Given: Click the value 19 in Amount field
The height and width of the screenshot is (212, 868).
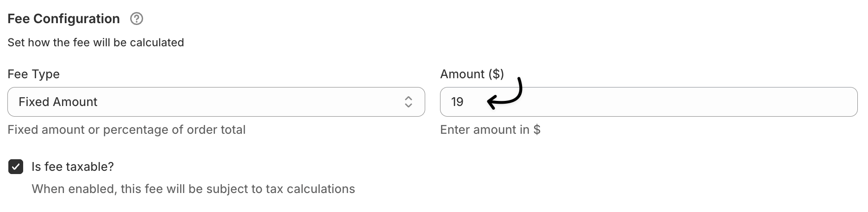Looking at the screenshot, I should pos(457,102).
